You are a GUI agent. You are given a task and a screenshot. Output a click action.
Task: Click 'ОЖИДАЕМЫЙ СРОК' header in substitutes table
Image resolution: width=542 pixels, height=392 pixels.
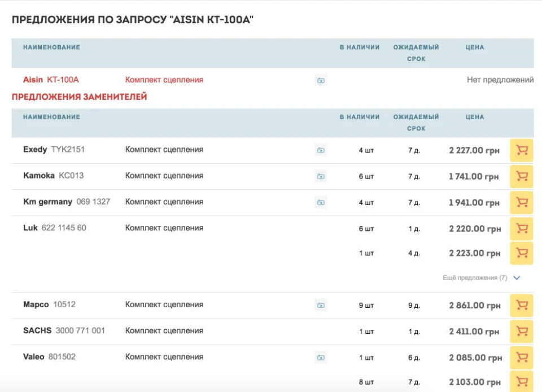[416, 123]
